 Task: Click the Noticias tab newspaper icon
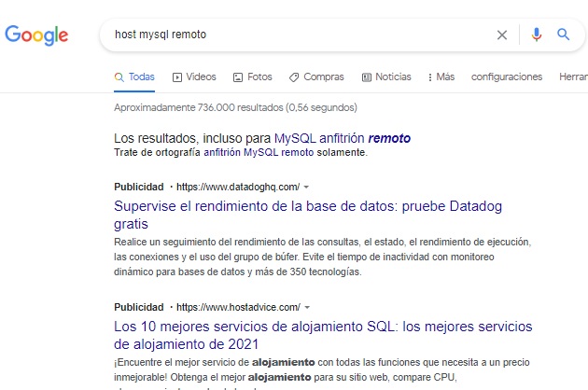tap(367, 77)
